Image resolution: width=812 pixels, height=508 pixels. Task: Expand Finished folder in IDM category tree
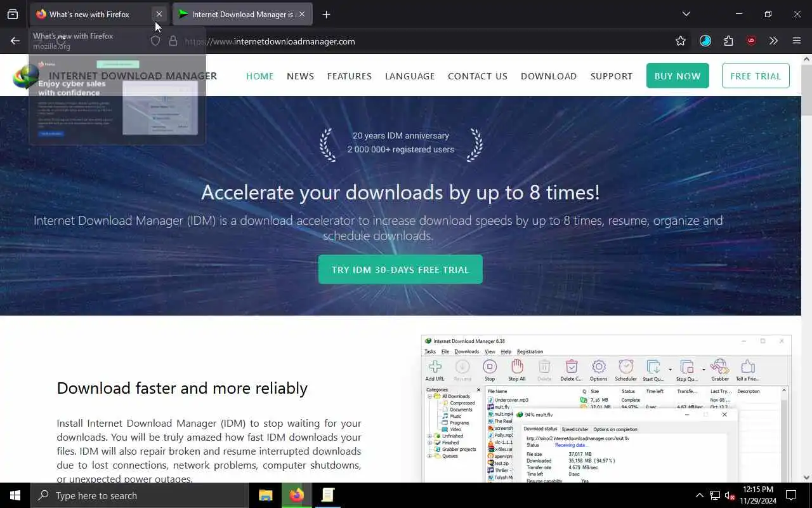(429, 443)
